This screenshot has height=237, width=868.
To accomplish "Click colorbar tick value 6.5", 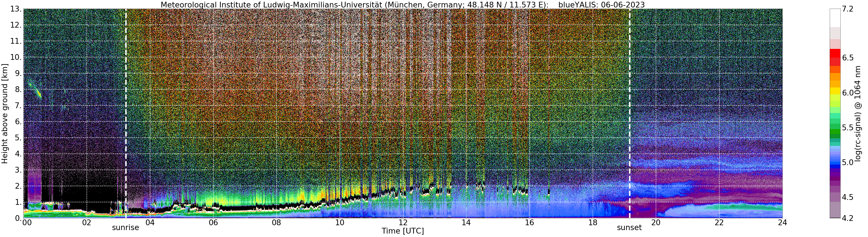I will [848, 58].
